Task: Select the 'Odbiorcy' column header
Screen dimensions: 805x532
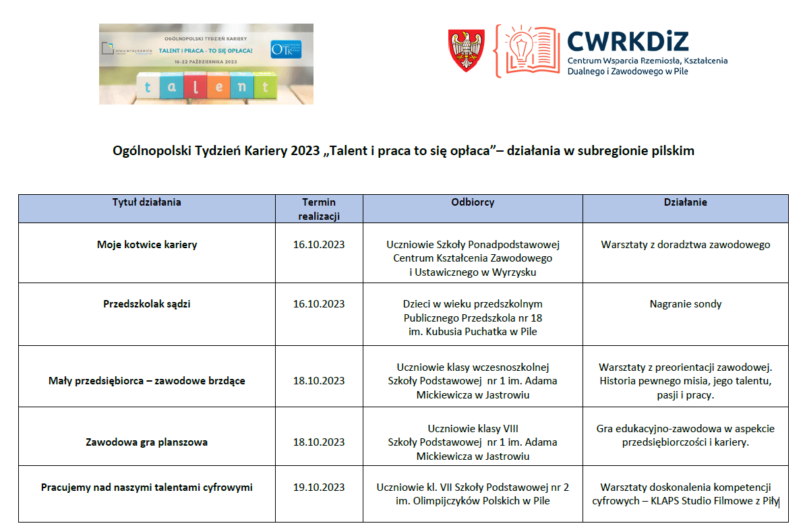Action: [x=473, y=202]
